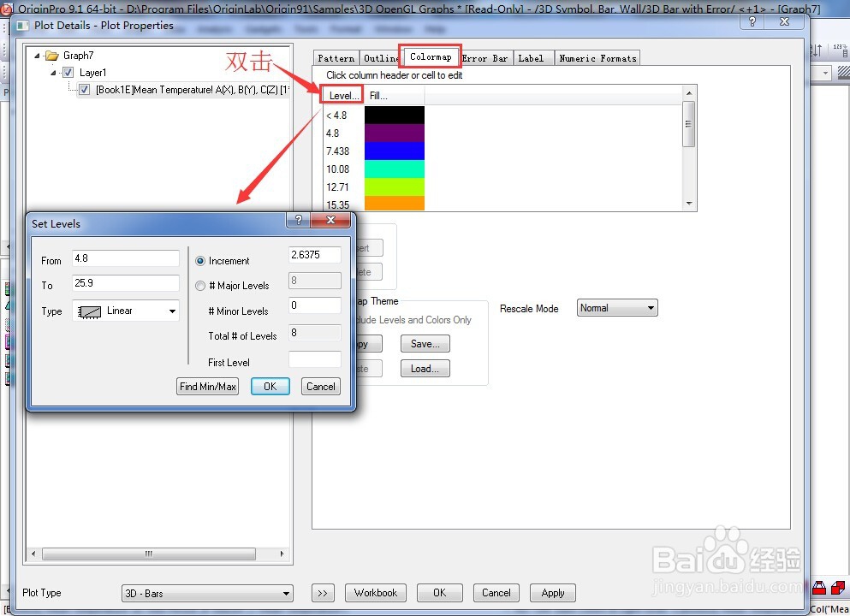Screen dimensions: 850x616
Task: Switch to the Numeric Formats tab
Action: pos(597,58)
